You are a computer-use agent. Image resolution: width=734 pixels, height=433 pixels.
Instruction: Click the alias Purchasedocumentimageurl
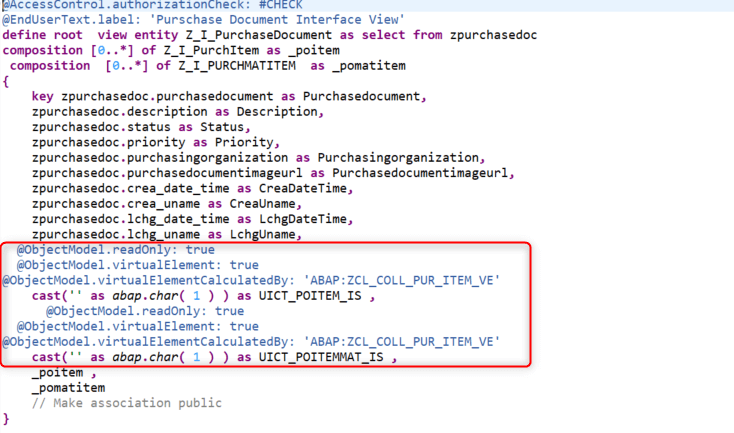coord(420,173)
